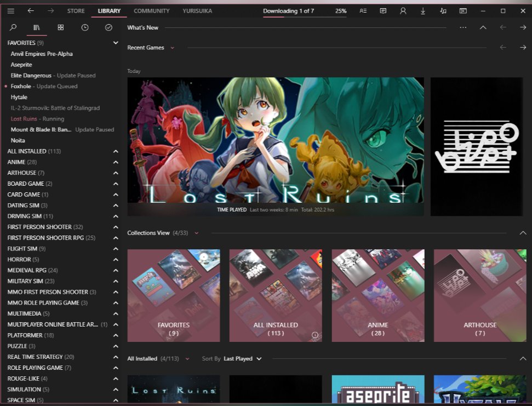Select the ready-to-play checkmark icon
The image size is (532, 406).
(108, 27)
